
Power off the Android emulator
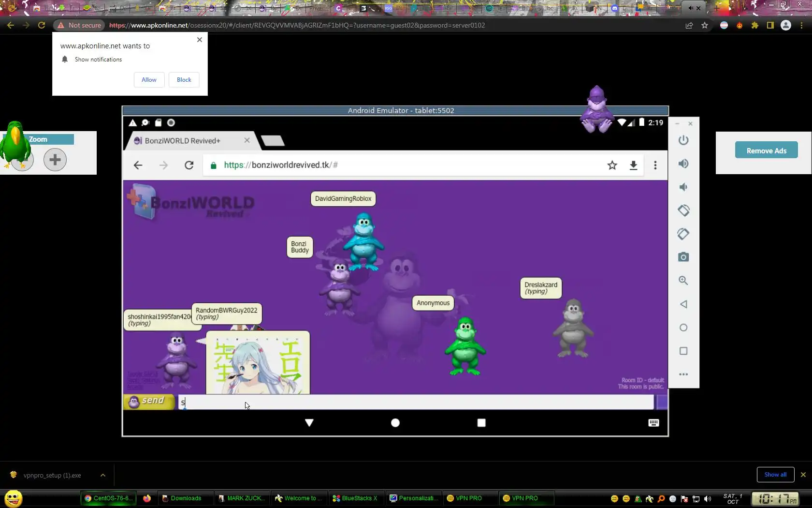pyautogui.click(x=683, y=140)
